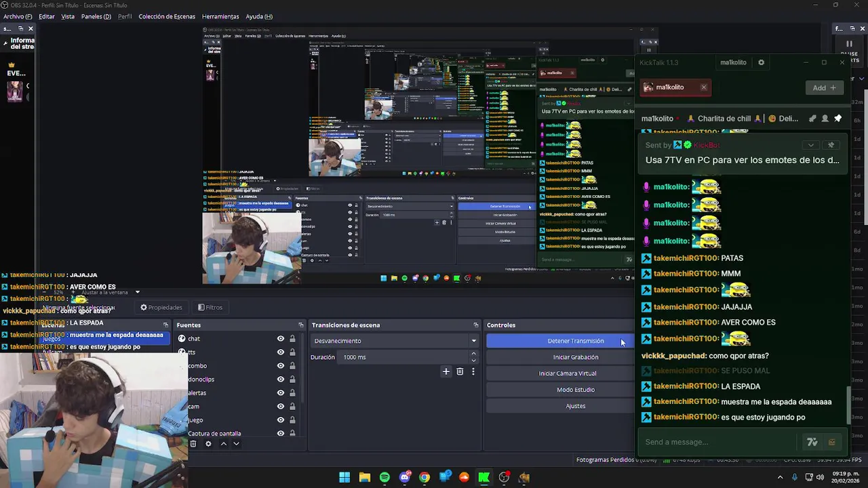
Task: Toggle lock on the juego source
Action: [292, 420]
